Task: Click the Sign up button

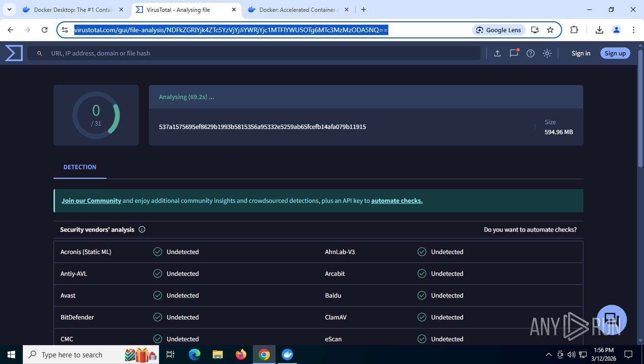Action: (615, 53)
